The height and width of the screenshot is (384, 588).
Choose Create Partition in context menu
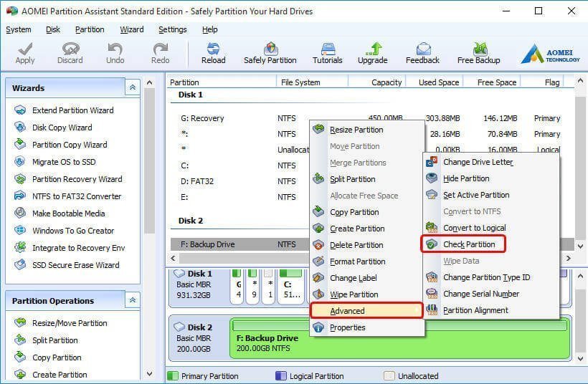pyautogui.click(x=367, y=229)
